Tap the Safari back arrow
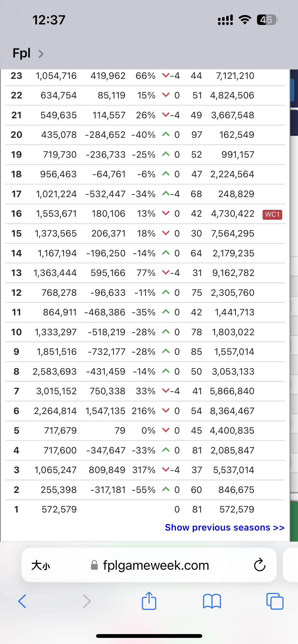The height and width of the screenshot is (644, 298). point(22,601)
